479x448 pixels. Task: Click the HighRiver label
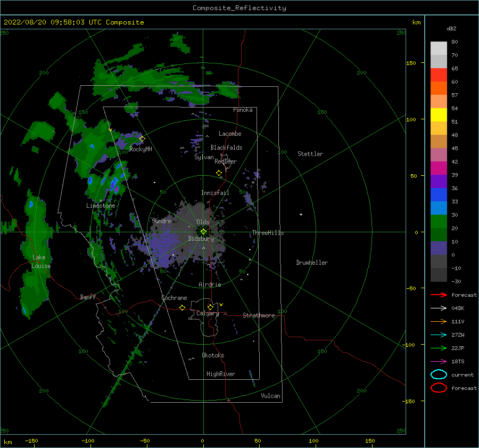pyautogui.click(x=221, y=374)
